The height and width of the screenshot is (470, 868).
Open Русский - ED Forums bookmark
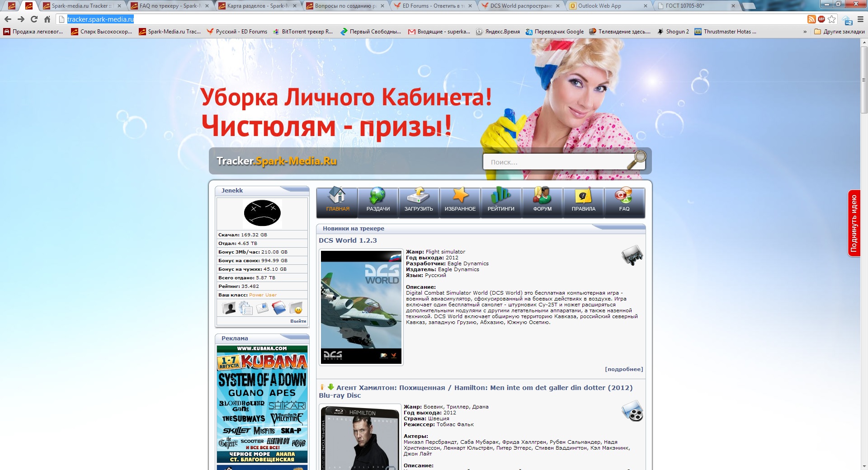[x=237, y=32]
